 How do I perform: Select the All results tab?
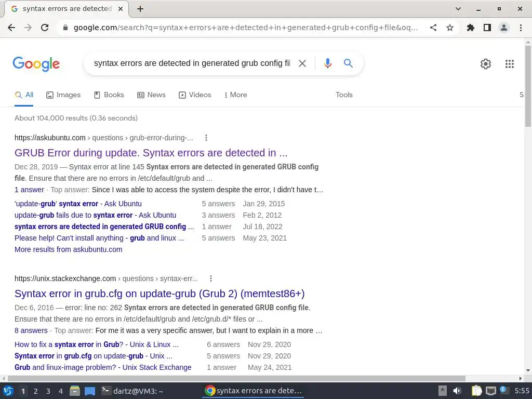[x=24, y=95]
